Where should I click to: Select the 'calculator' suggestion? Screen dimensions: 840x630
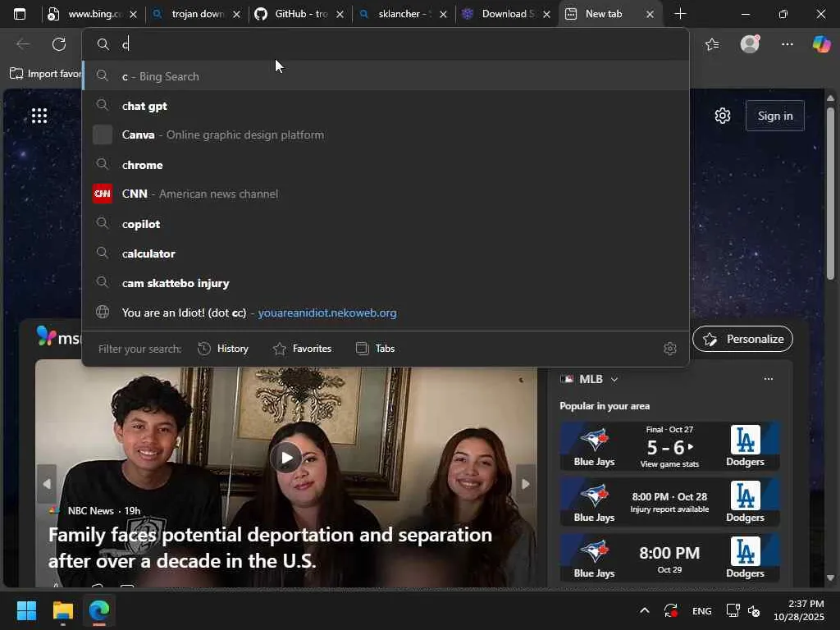[x=386, y=253]
